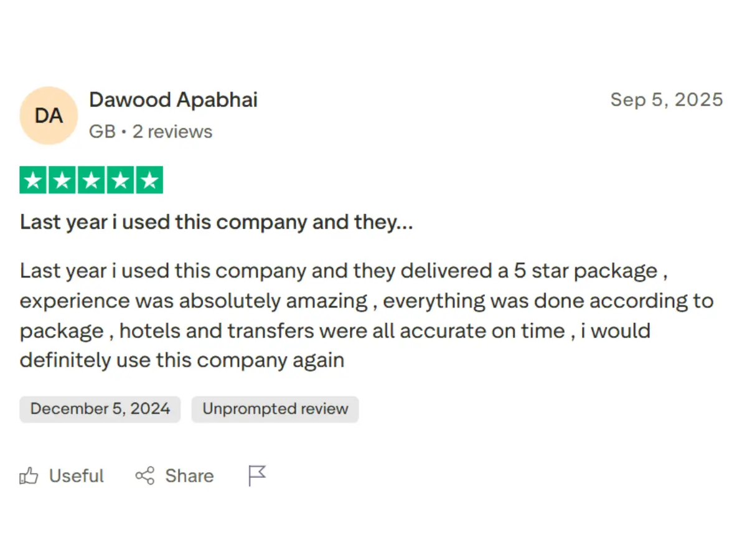The height and width of the screenshot is (560, 747).
Task: Click the Unprompted review badge
Action: [275, 409]
